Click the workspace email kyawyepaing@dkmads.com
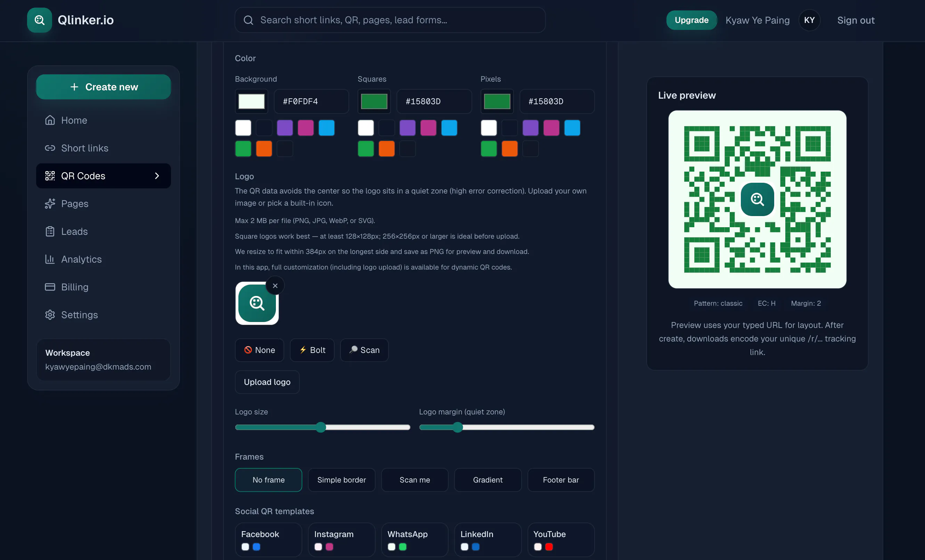Viewport: 925px width, 560px height. click(x=98, y=367)
